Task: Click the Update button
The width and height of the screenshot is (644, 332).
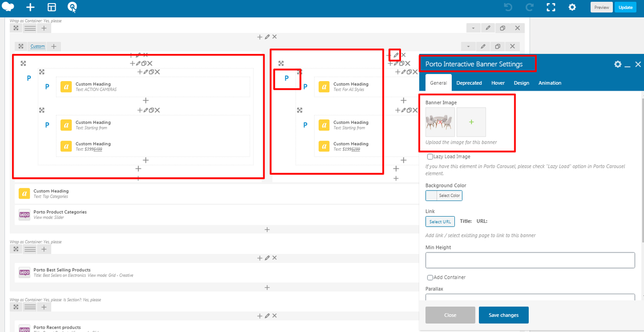Action: pos(625,7)
